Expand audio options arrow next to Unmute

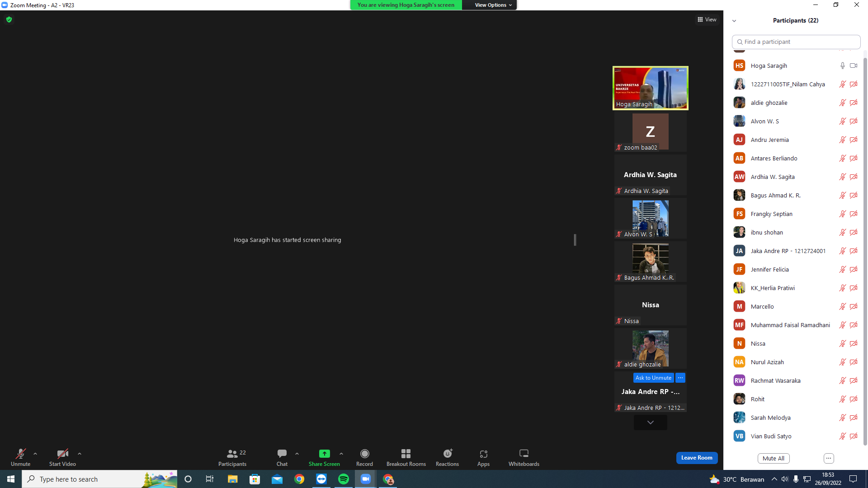tap(35, 454)
